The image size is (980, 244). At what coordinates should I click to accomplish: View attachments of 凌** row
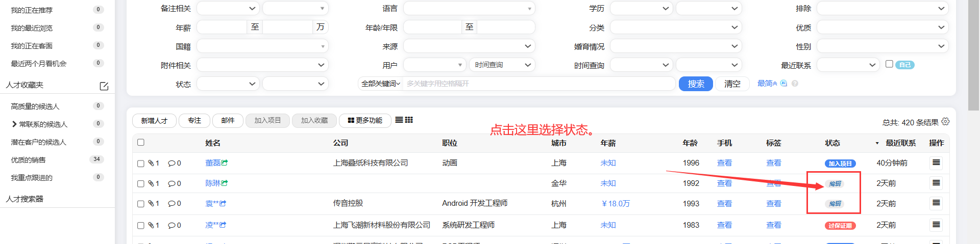coord(154,225)
